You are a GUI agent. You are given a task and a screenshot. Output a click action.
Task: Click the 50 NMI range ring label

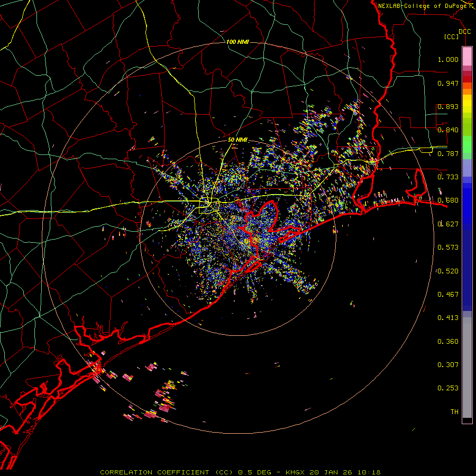237,140
